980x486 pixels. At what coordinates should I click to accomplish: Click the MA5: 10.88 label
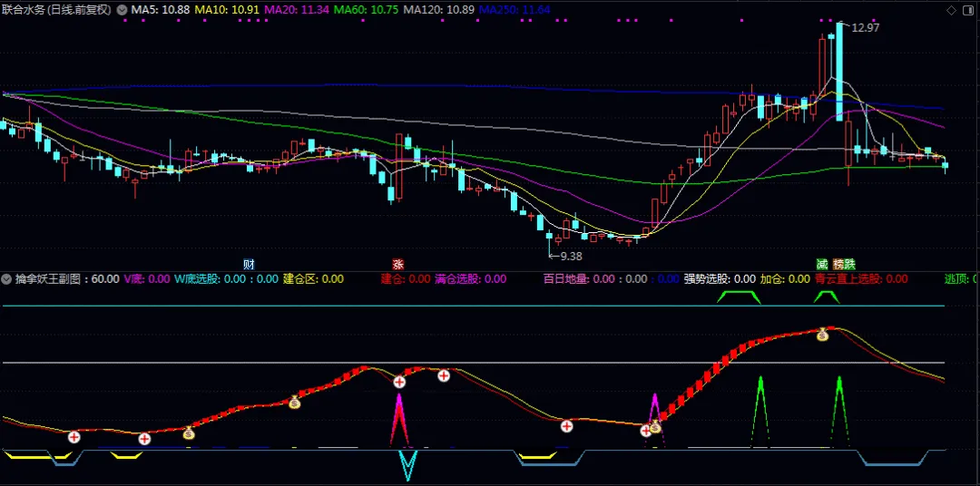coord(160,10)
